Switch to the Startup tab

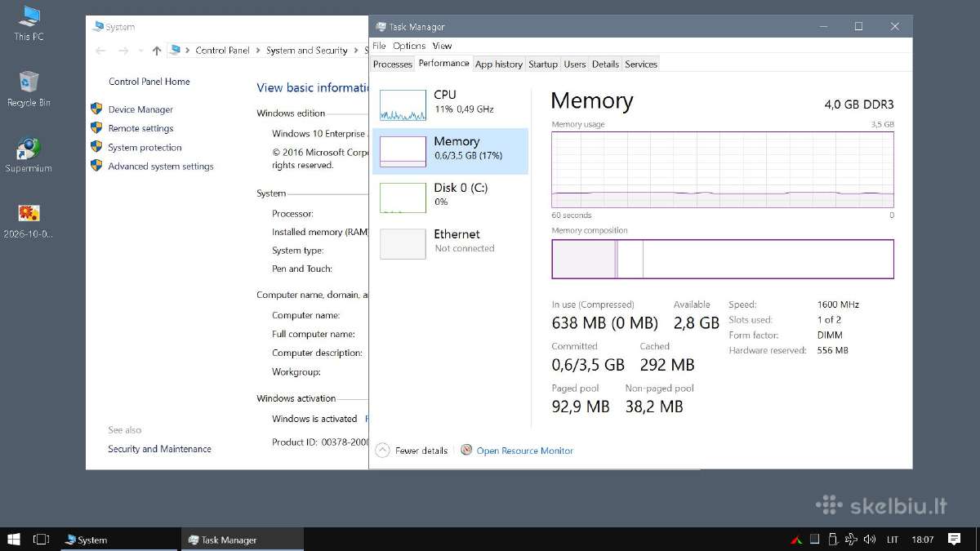click(543, 64)
